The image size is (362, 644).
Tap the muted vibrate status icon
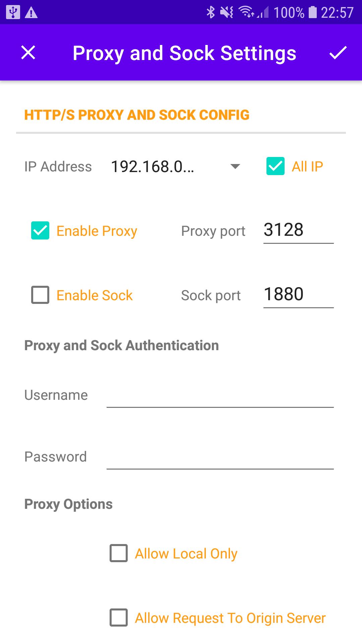(227, 13)
